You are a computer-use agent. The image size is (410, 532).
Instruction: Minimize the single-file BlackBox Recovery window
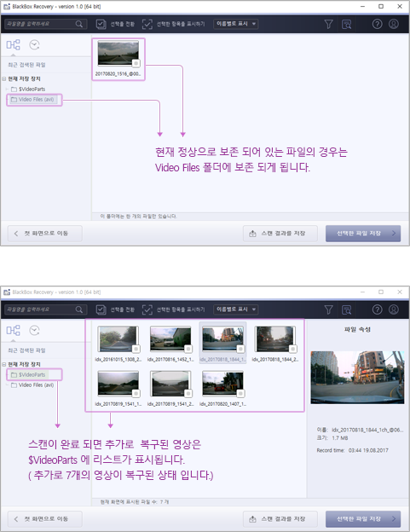click(x=362, y=7)
